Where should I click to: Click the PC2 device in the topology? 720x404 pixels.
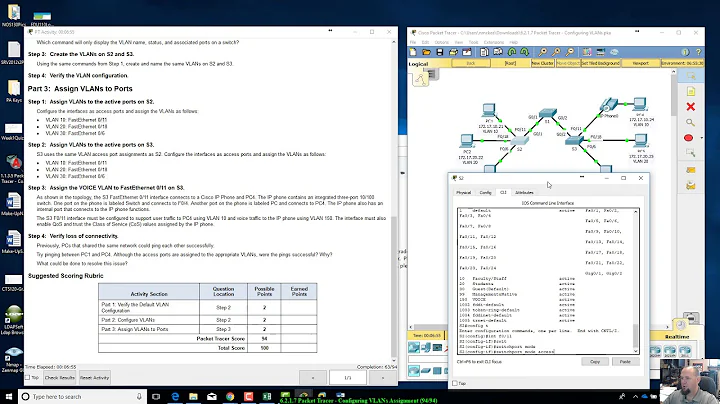[467, 140]
